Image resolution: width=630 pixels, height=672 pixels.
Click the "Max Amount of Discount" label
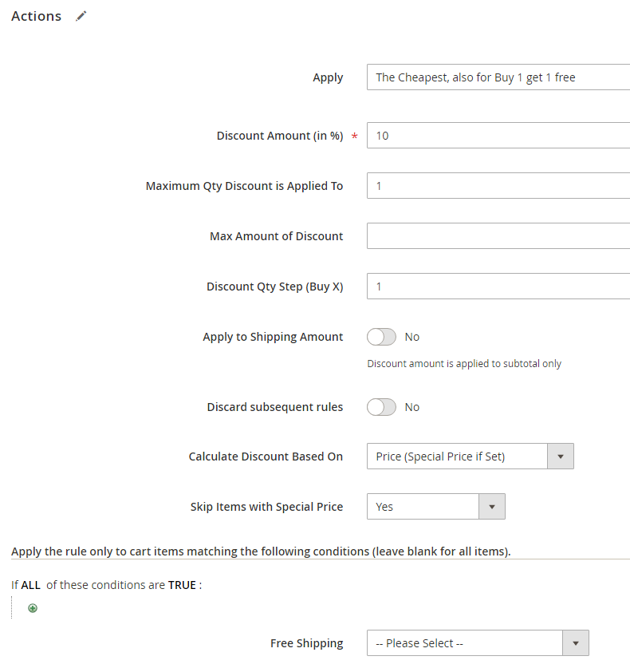[x=276, y=236]
